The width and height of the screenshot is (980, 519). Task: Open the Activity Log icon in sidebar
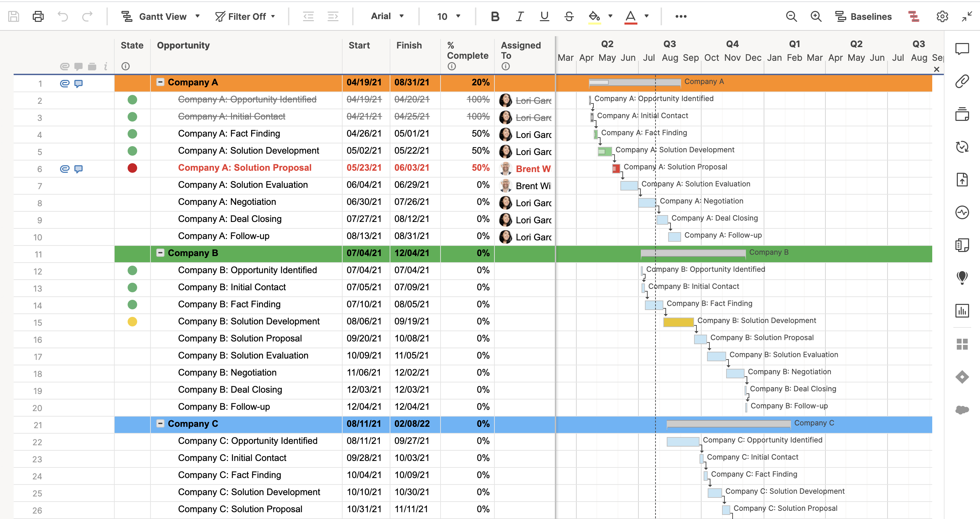[x=962, y=212]
